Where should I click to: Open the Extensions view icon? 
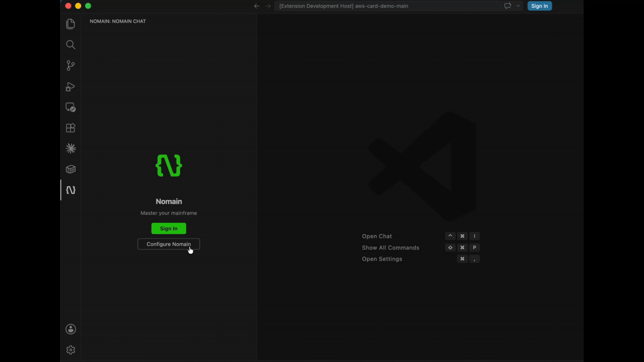tap(70, 128)
